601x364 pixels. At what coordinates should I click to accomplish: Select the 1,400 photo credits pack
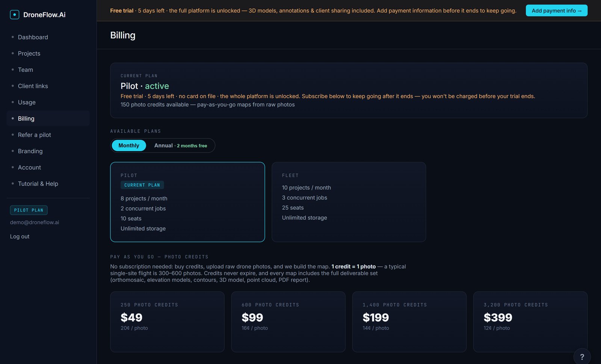(x=409, y=322)
